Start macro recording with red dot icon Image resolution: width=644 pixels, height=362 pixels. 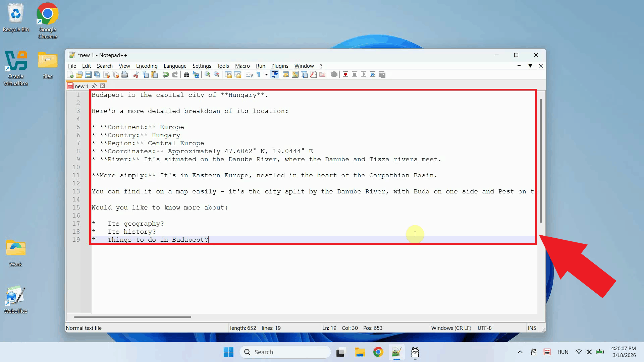tap(345, 74)
